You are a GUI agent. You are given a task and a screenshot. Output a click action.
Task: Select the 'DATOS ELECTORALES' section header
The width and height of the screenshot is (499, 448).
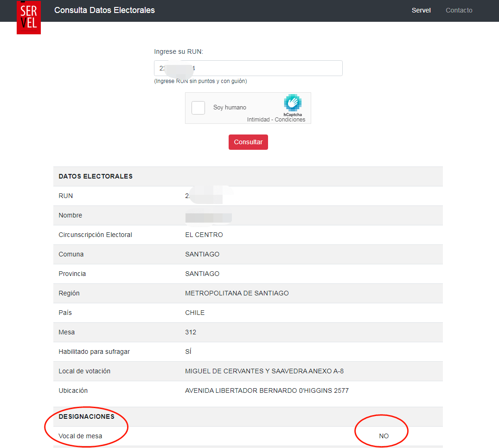[x=96, y=176]
